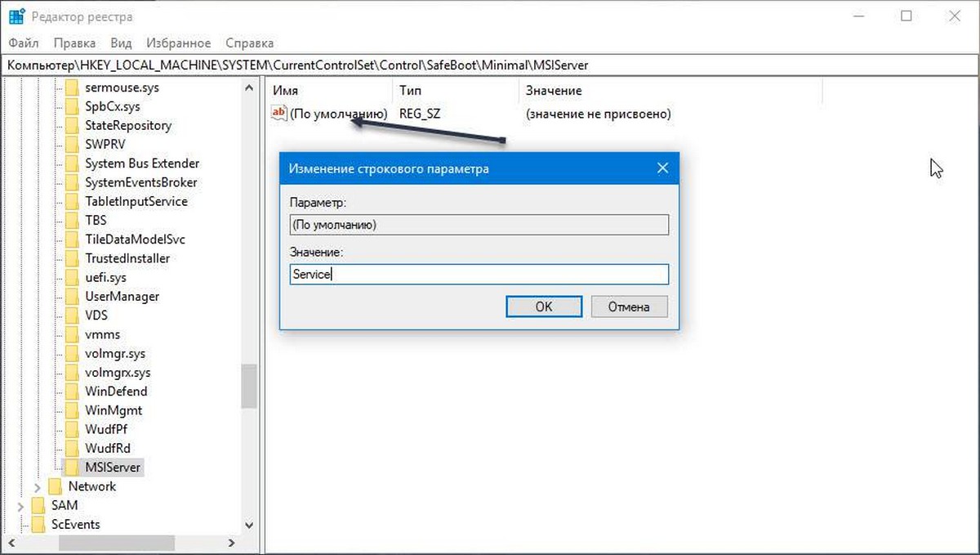Click the Registry Editor app icon in title bar
This screenshot has width=980, height=555.
point(16,16)
